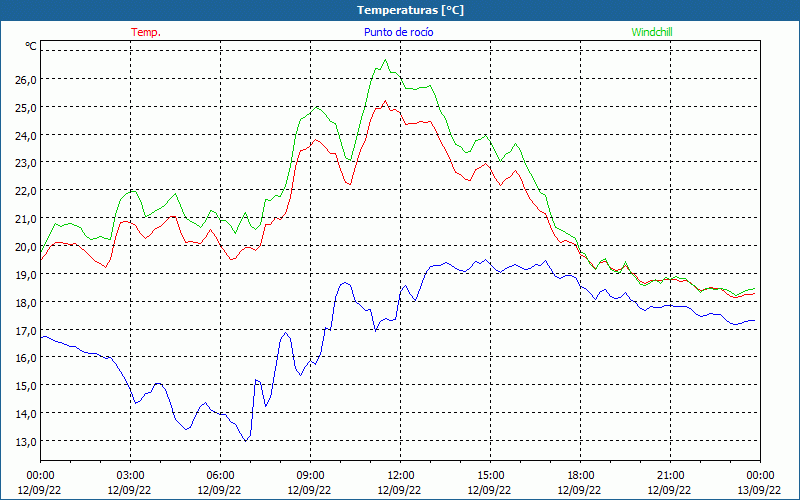Click the 23,0 y-axis value
Viewport: 800px width, 500px height.
(27, 163)
